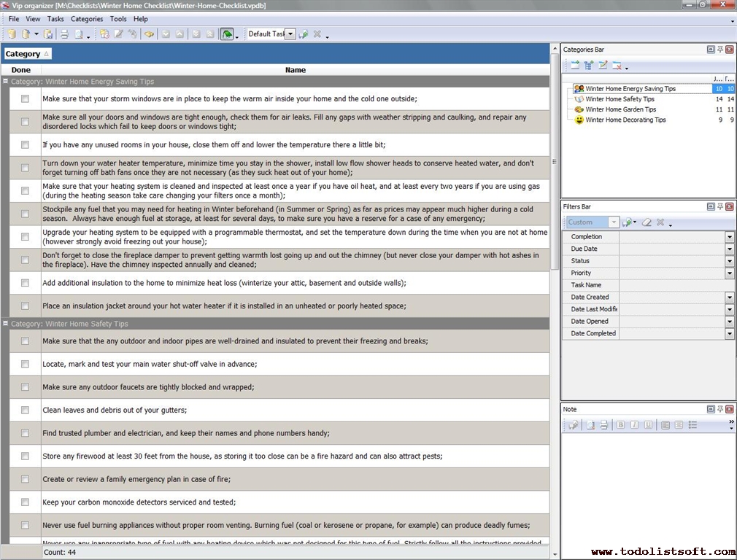Open the Categories menu
The height and width of the screenshot is (560, 737).
[x=86, y=19]
